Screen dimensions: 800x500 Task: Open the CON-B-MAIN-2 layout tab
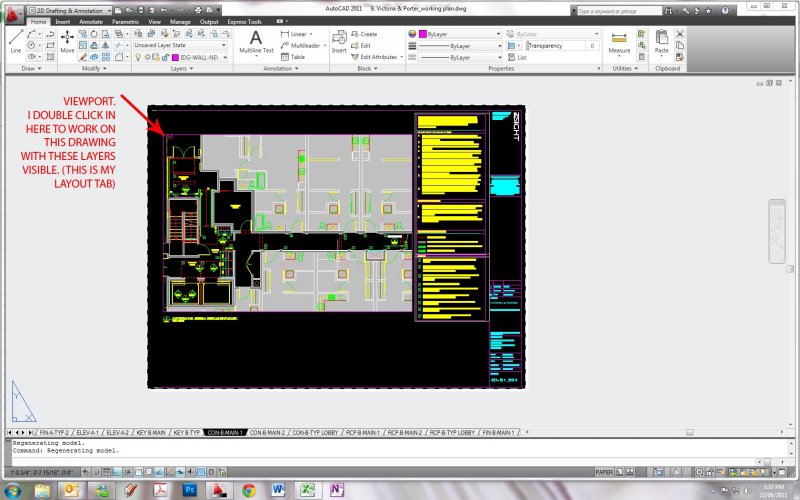pos(269,432)
